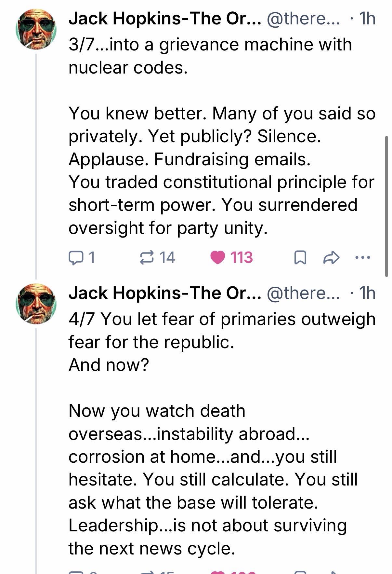Screen dimensions: 392x574
Task: Open Jack Hopkins display name on 4/7 tweet
Action: (x=164, y=293)
